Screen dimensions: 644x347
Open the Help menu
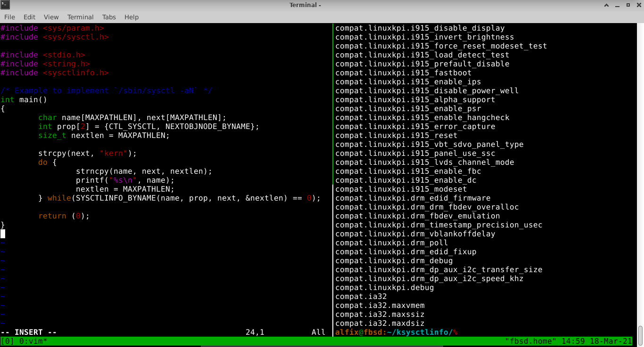coord(132,17)
